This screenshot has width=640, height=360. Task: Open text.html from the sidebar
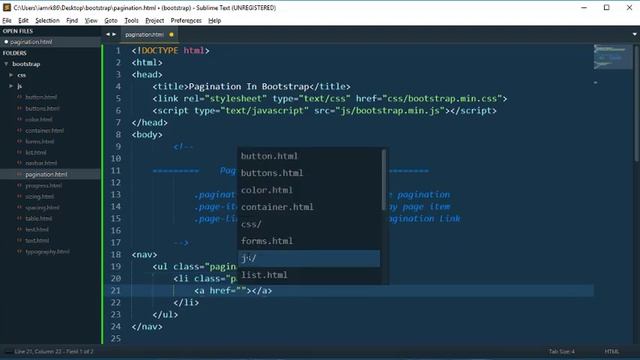coord(37,240)
